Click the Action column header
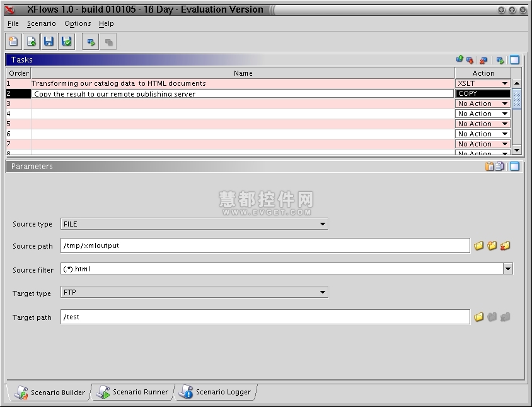This screenshot has height=407, width=532. pyautogui.click(x=483, y=73)
